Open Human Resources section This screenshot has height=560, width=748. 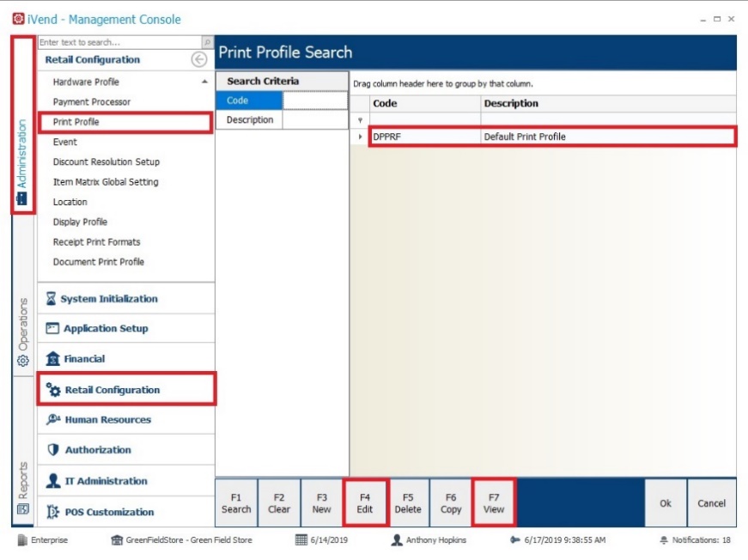[x=107, y=420]
